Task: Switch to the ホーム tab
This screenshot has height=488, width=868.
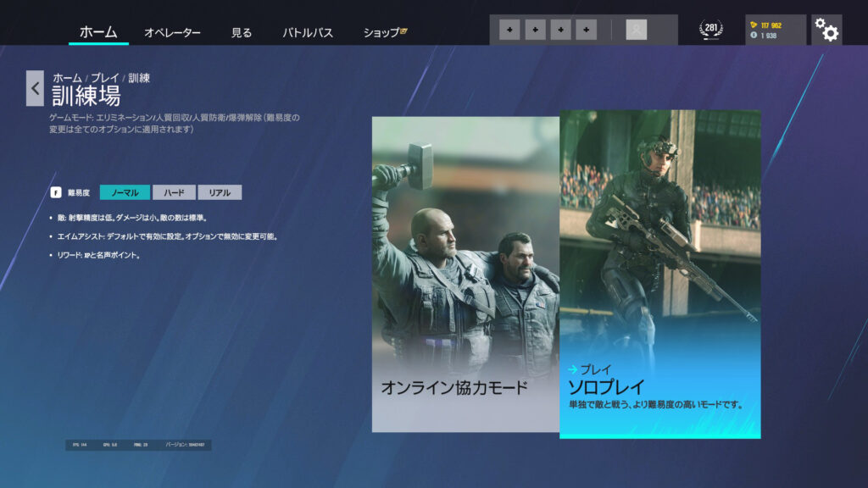Action: 98,32
